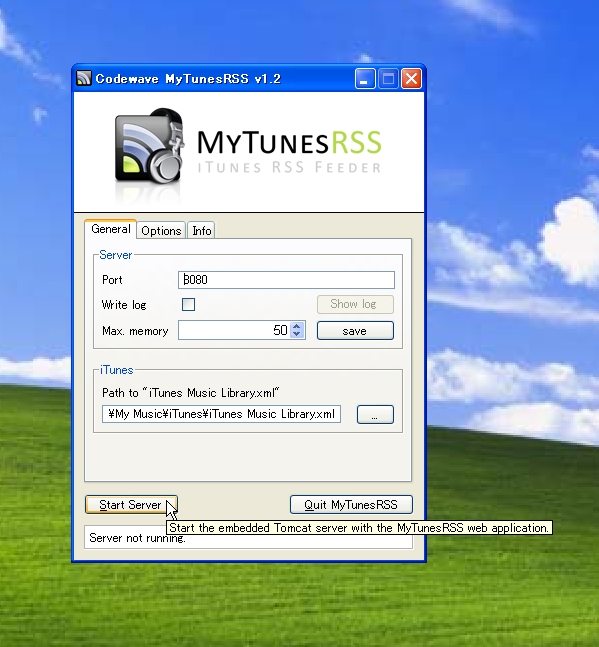The width and height of the screenshot is (599, 647).
Task: Click the Start Server button
Action: tap(131, 505)
